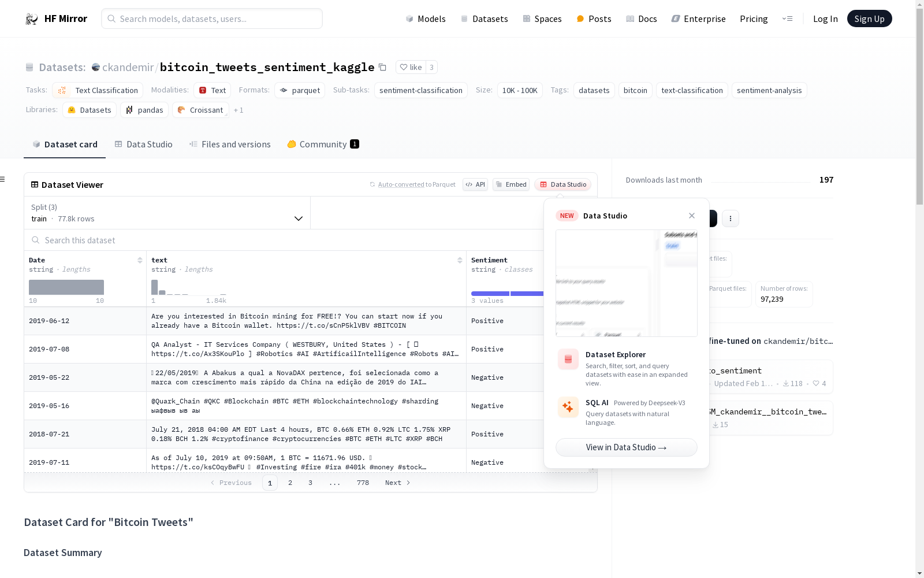Screen dimensions: 924x578
Task: Go to page 2 of dataset
Action: click(x=290, y=483)
